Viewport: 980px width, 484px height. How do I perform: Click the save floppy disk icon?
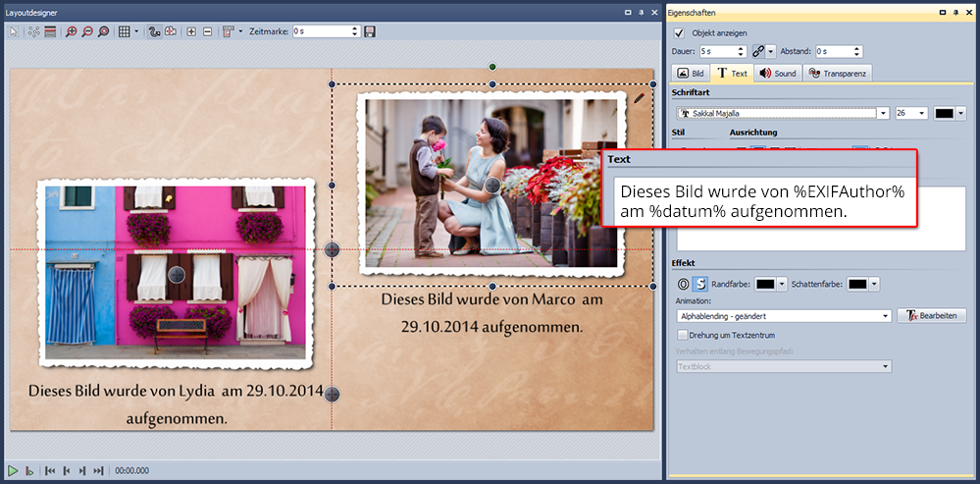click(370, 31)
